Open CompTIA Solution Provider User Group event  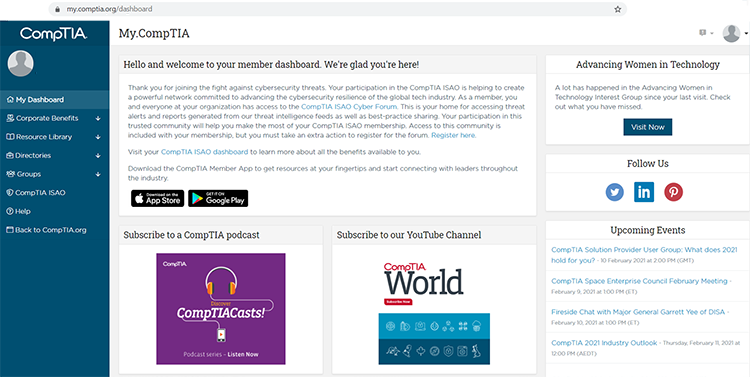click(x=644, y=255)
